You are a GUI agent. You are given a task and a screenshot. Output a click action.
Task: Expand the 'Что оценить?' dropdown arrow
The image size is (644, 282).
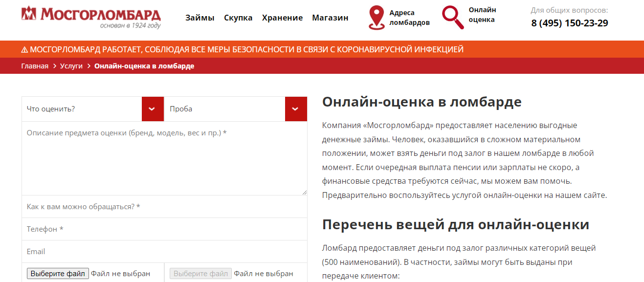153,109
